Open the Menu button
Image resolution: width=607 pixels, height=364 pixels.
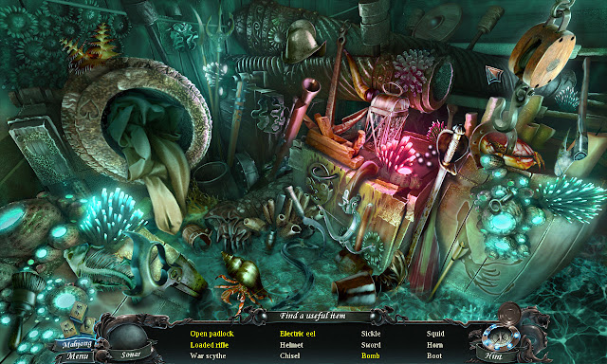(x=77, y=356)
